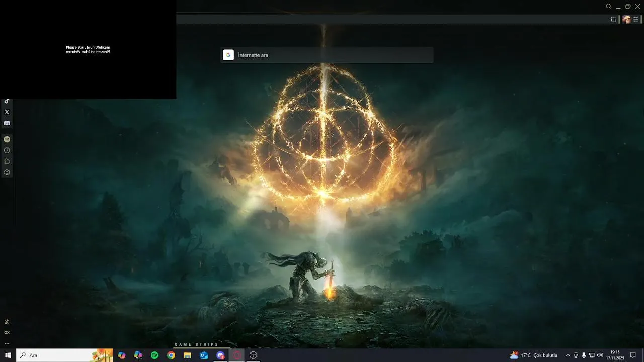This screenshot has width=644, height=362.
Task: Open the Discord sidebar panel
Action: pos(7,123)
